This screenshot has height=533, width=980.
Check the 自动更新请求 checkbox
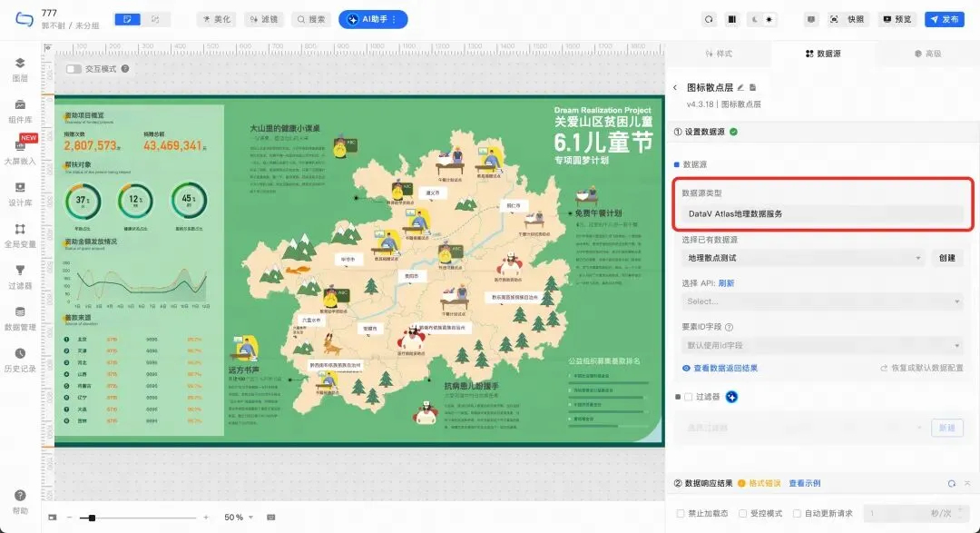click(x=797, y=514)
